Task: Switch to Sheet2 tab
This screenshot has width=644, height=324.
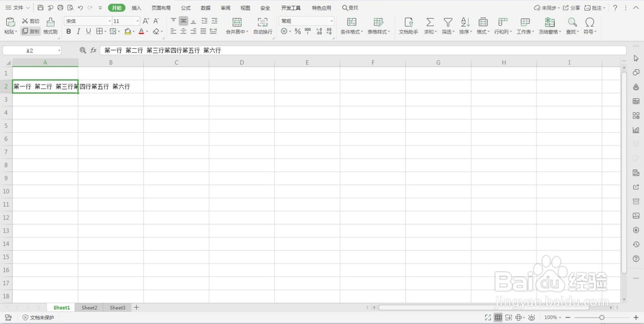Action: [x=90, y=307]
